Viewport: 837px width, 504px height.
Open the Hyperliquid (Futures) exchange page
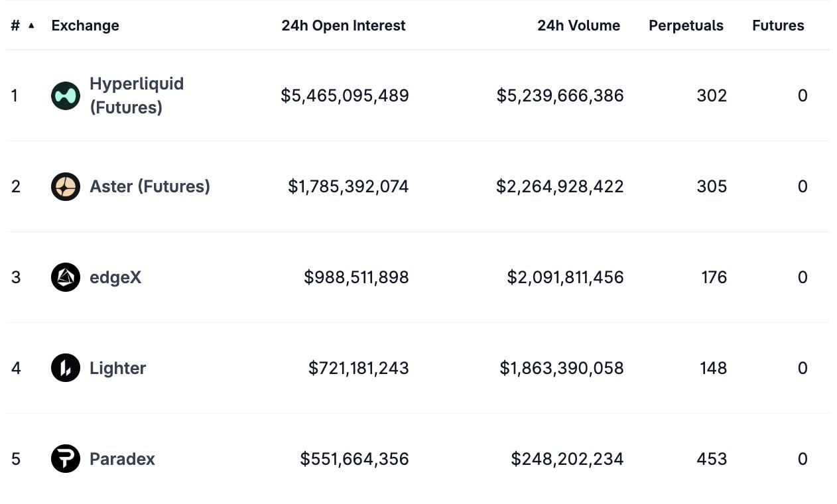coord(136,95)
